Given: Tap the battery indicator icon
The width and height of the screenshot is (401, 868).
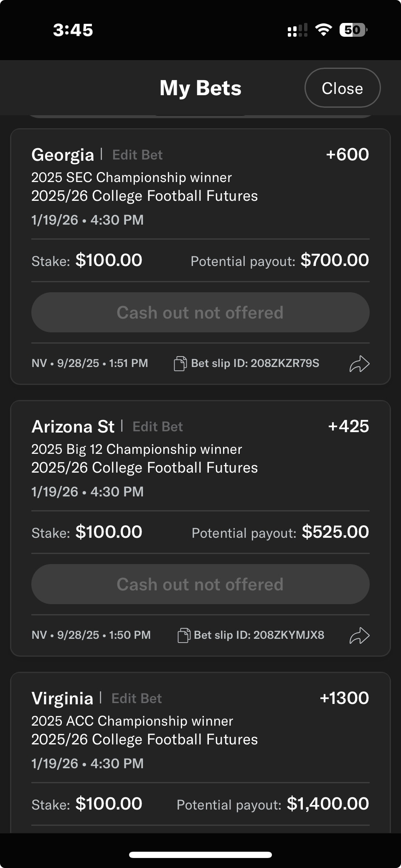Looking at the screenshot, I should (x=353, y=30).
